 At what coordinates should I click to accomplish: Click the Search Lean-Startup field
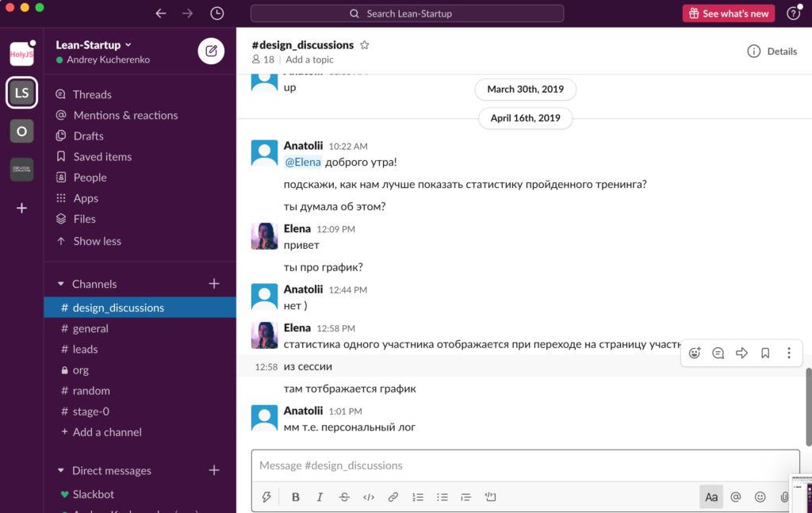click(407, 13)
